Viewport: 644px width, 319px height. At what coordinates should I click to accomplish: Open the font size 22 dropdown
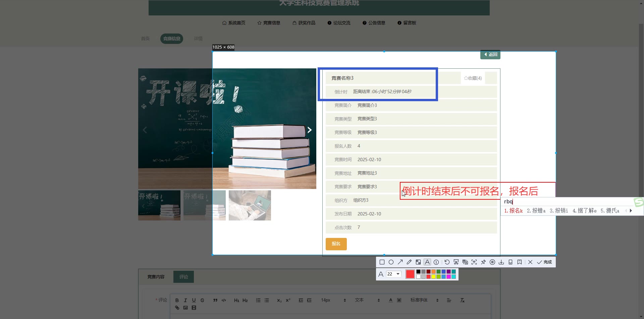pos(394,274)
